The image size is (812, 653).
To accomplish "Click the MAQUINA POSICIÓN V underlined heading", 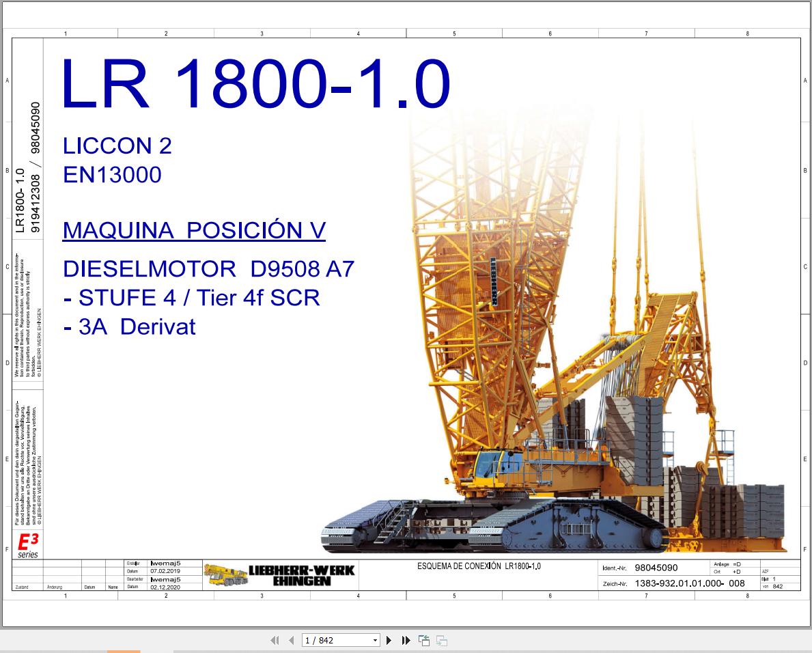I will tap(194, 230).
